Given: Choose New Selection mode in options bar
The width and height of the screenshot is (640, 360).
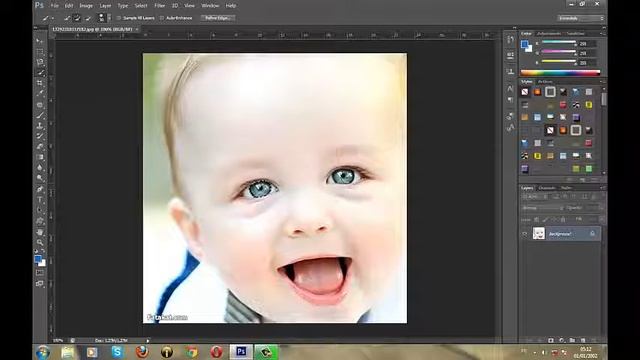Looking at the screenshot, I should pos(66,18).
